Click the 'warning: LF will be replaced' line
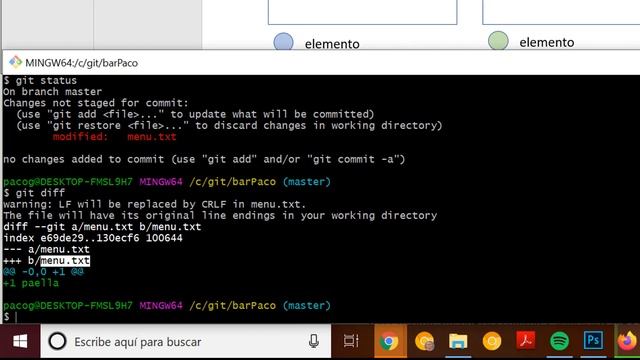The width and height of the screenshot is (640, 360). [154, 204]
